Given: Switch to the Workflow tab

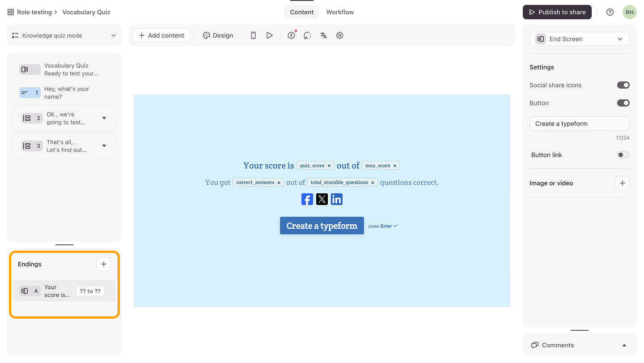Looking at the screenshot, I should click(x=340, y=12).
